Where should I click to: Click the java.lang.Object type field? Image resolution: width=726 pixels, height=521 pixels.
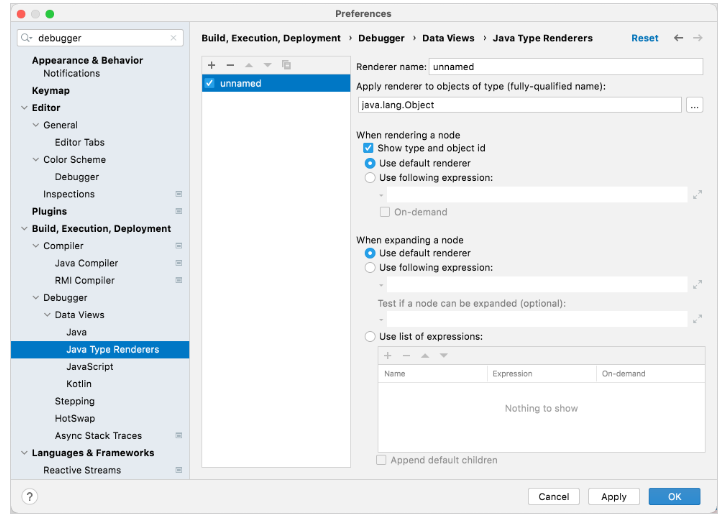[x=520, y=105]
